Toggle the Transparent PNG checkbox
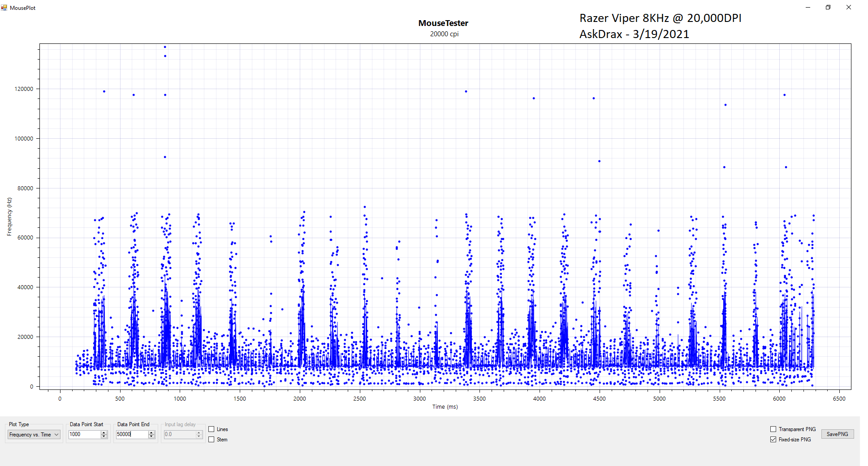Viewport: 868px width, 466px height. click(773, 429)
